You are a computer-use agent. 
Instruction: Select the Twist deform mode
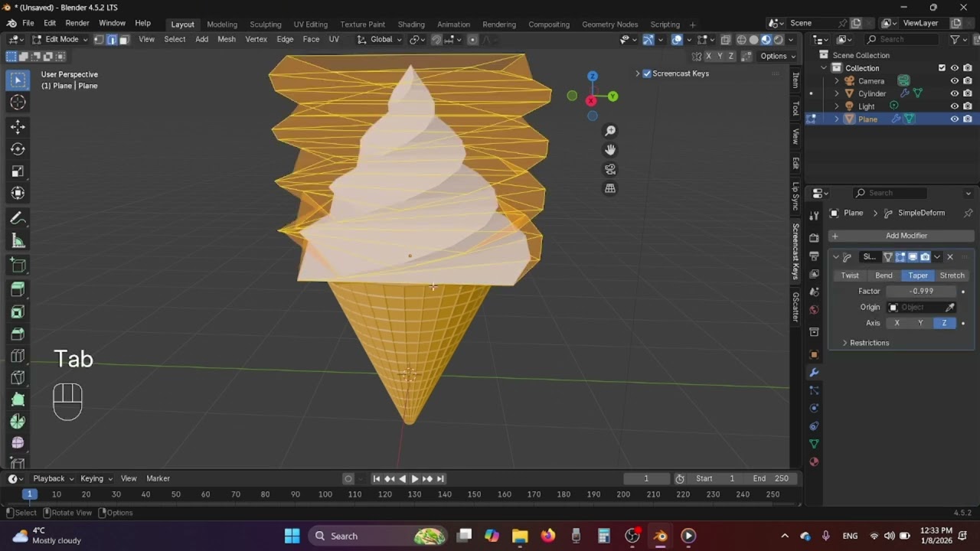point(850,275)
